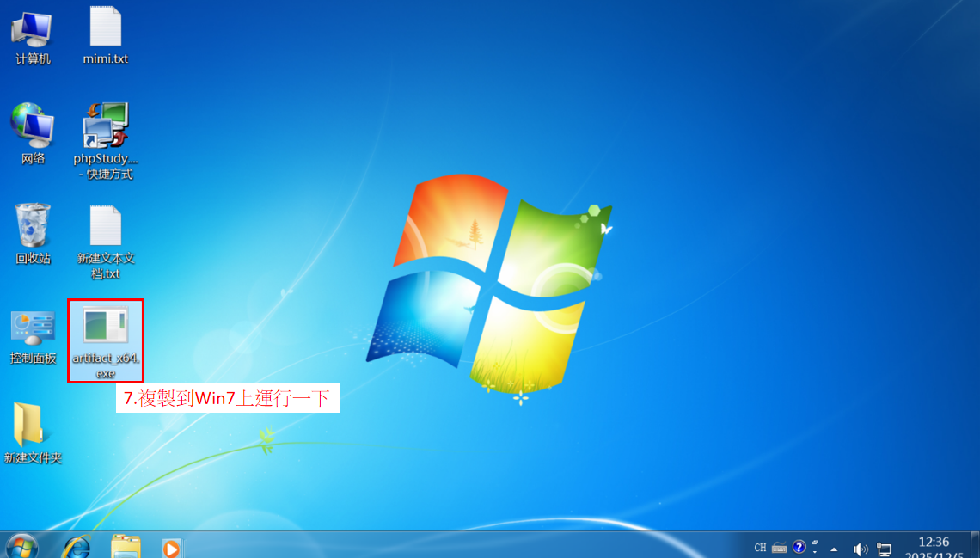The width and height of the screenshot is (980, 558).
Task: Select the artifact_x64.exe file icon
Action: coord(106,341)
